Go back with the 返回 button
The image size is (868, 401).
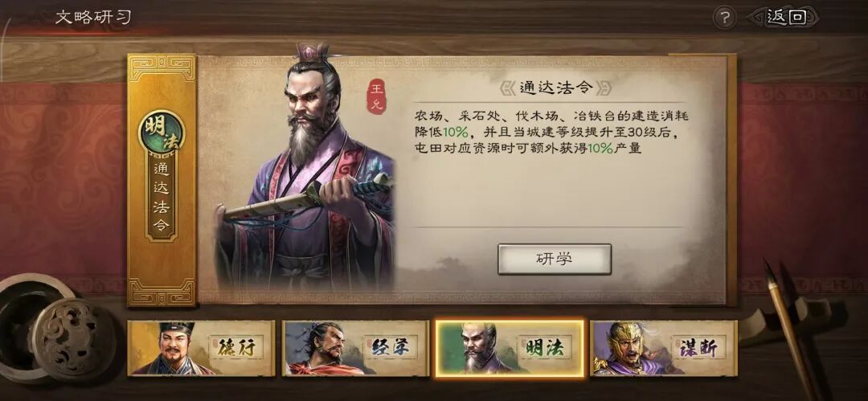click(785, 17)
